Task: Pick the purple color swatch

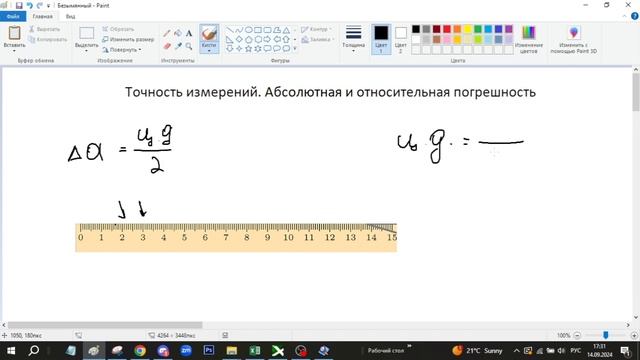Action: click(509, 29)
